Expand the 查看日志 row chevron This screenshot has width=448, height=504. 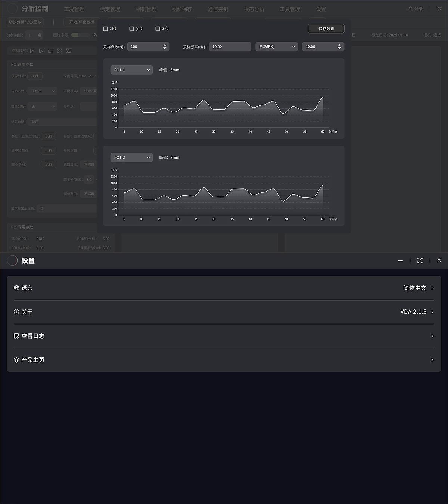433,336
